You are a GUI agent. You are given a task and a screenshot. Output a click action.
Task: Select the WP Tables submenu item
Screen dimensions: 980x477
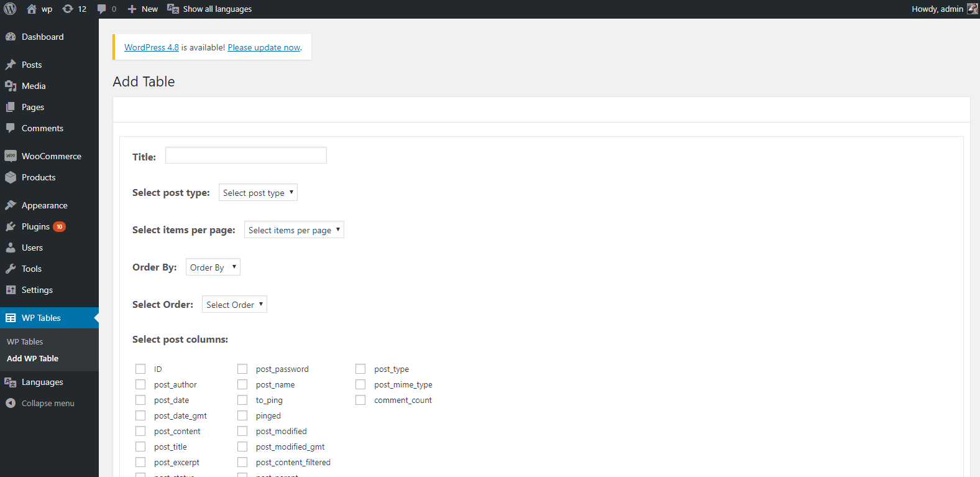pyautogui.click(x=25, y=341)
